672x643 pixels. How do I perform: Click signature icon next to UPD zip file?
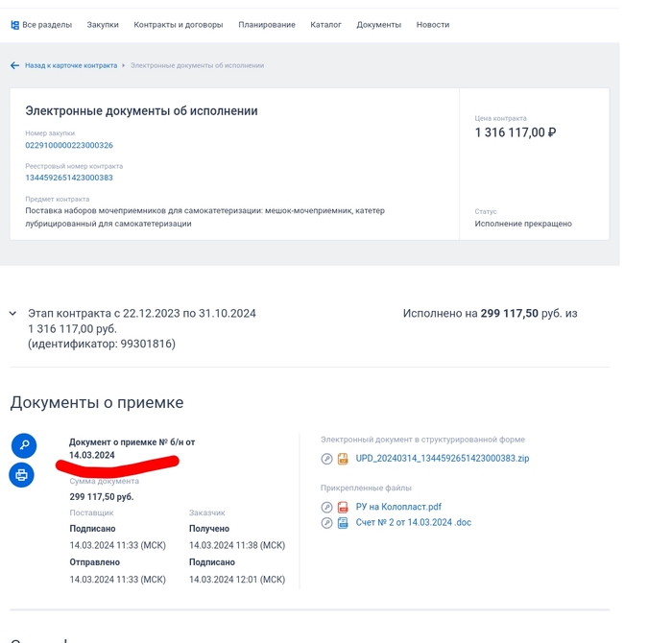(326, 459)
